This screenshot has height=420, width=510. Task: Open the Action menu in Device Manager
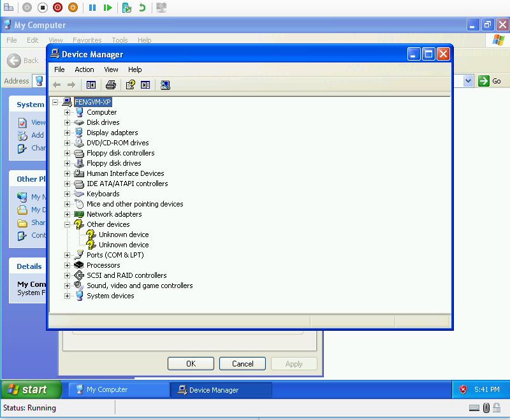click(84, 69)
